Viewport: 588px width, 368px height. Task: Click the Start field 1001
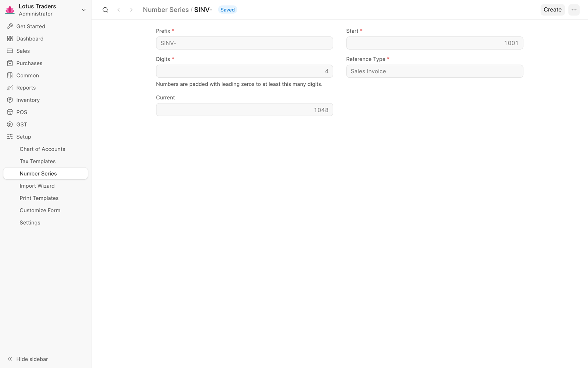(435, 43)
